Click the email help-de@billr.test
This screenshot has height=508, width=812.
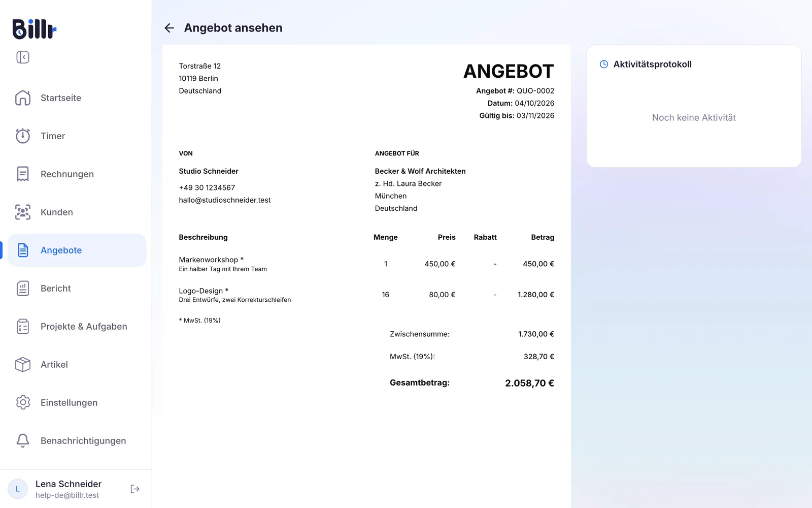[67, 495]
